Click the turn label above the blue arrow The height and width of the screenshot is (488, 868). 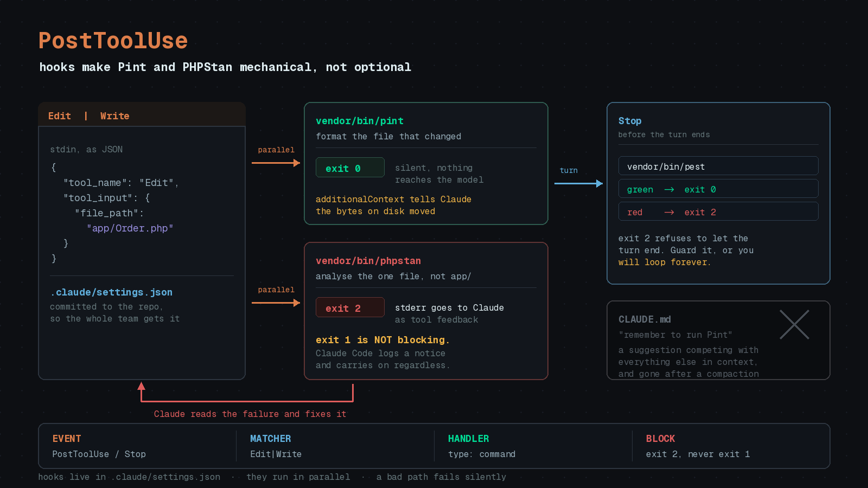click(x=569, y=171)
